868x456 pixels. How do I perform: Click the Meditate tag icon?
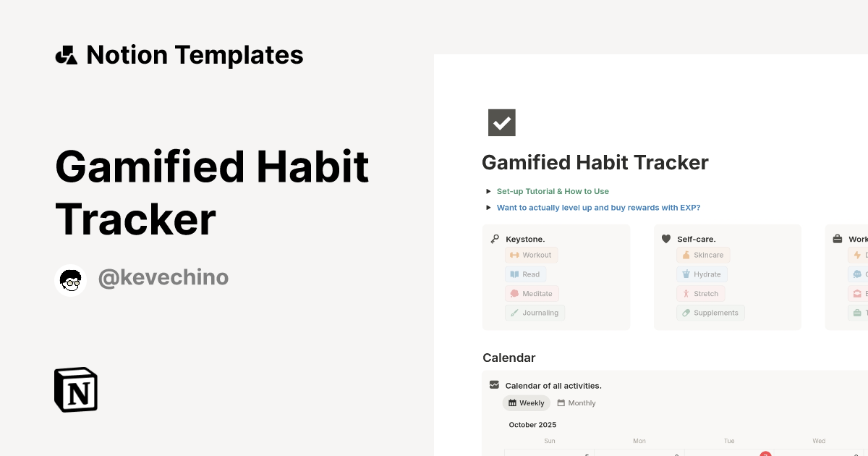(x=516, y=293)
